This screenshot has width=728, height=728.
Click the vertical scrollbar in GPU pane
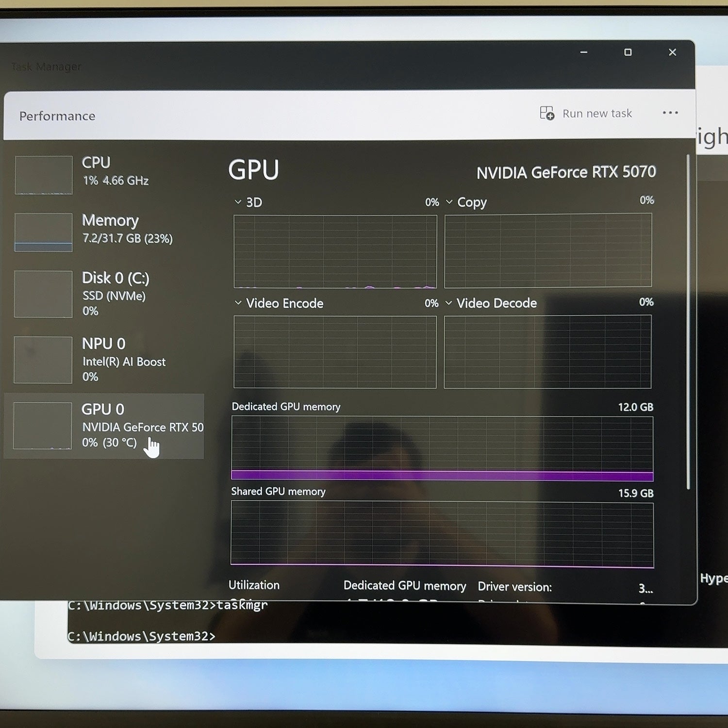tap(688, 322)
